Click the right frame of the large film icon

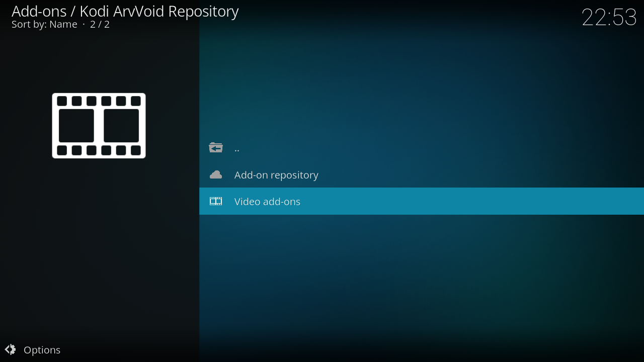click(x=121, y=126)
